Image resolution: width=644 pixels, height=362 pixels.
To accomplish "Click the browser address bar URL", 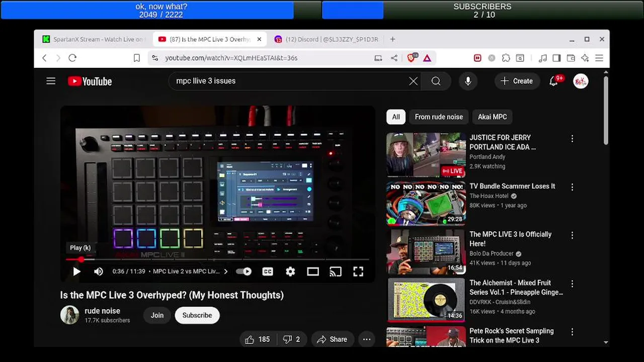I will tap(231, 58).
